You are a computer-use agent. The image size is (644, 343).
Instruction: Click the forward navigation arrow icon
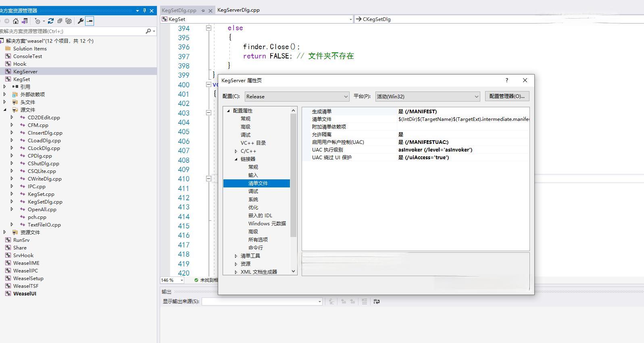(x=6, y=21)
